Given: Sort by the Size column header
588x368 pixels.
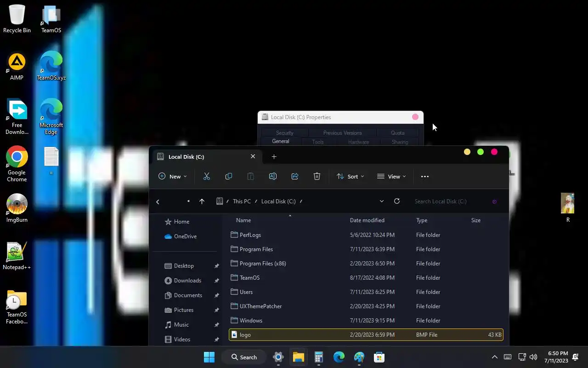Looking at the screenshot, I should pyautogui.click(x=476, y=220).
